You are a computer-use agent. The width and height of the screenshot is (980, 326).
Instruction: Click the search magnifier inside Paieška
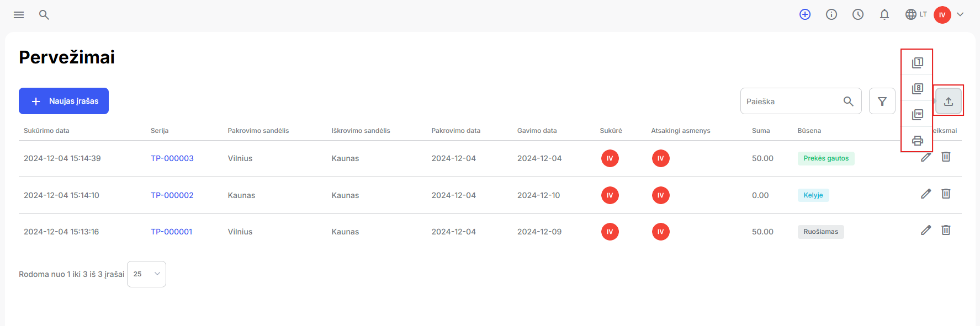click(x=849, y=101)
